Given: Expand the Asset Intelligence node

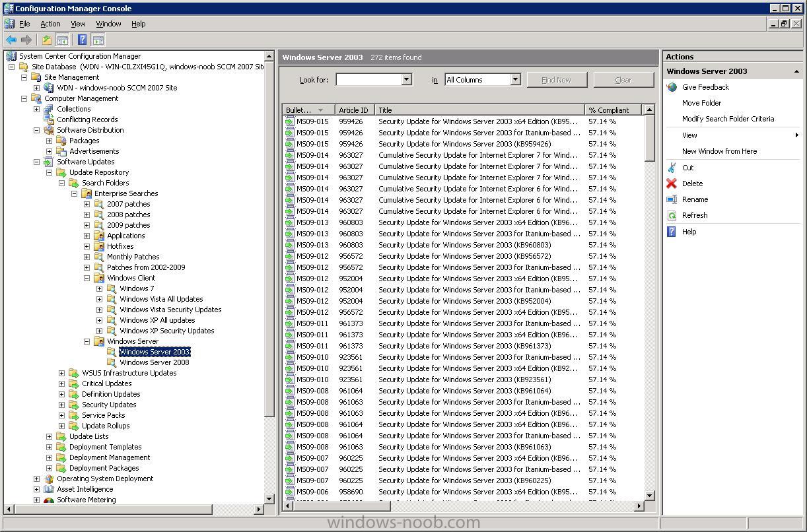Looking at the screenshot, I should point(37,489).
